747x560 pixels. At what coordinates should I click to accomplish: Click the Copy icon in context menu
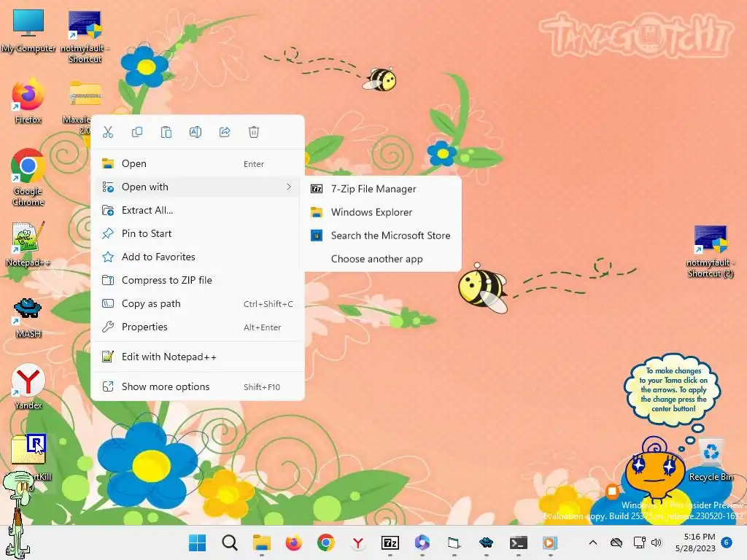[x=136, y=132]
